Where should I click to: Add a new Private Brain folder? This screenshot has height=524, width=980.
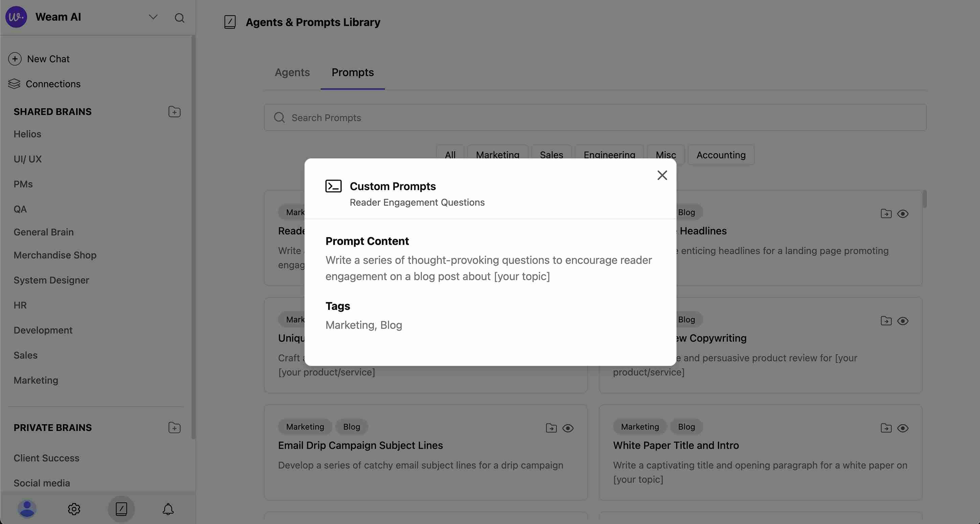tap(174, 428)
